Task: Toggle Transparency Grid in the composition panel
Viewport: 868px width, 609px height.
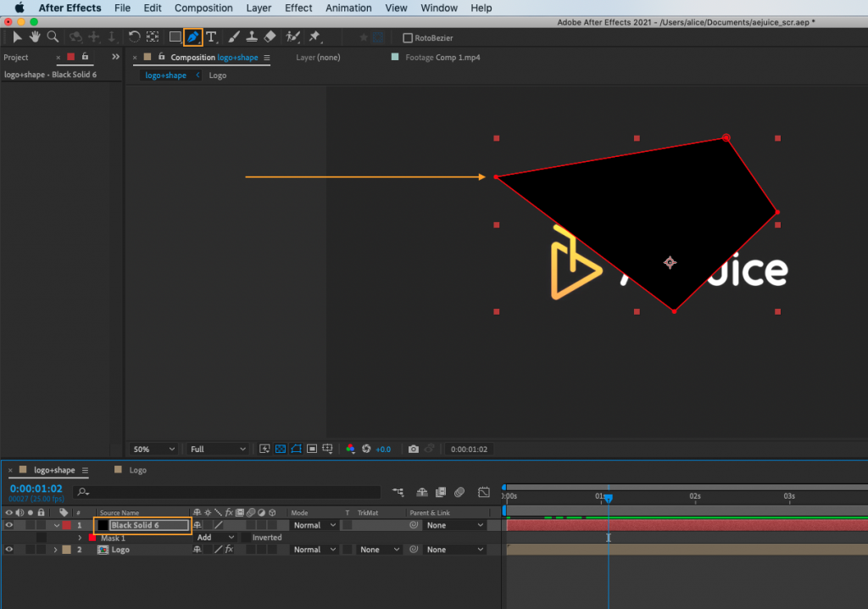Action: (x=280, y=449)
